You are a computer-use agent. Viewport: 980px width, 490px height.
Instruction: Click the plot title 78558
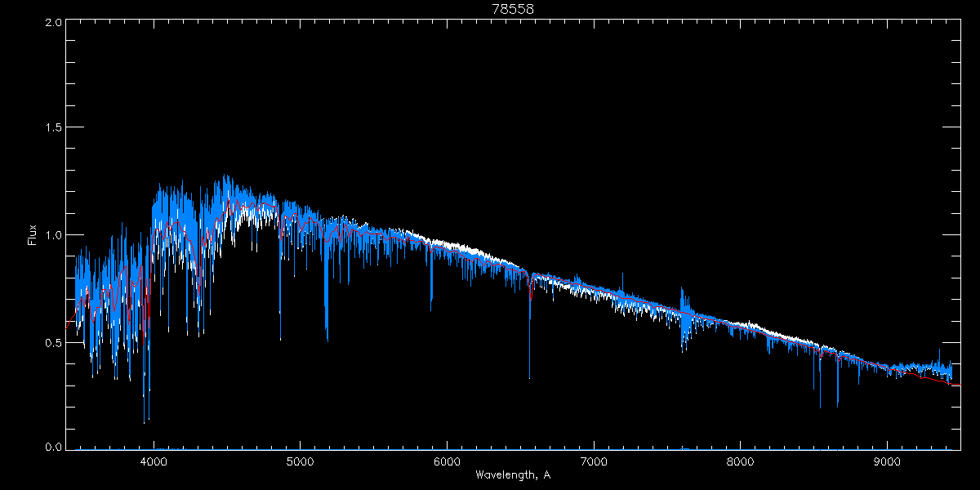512,9
